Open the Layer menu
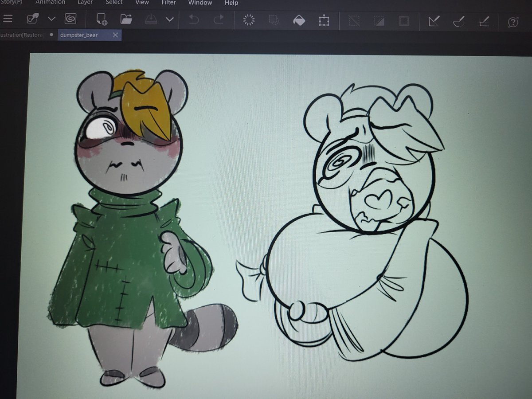532x399 pixels. tap(85, 2)
